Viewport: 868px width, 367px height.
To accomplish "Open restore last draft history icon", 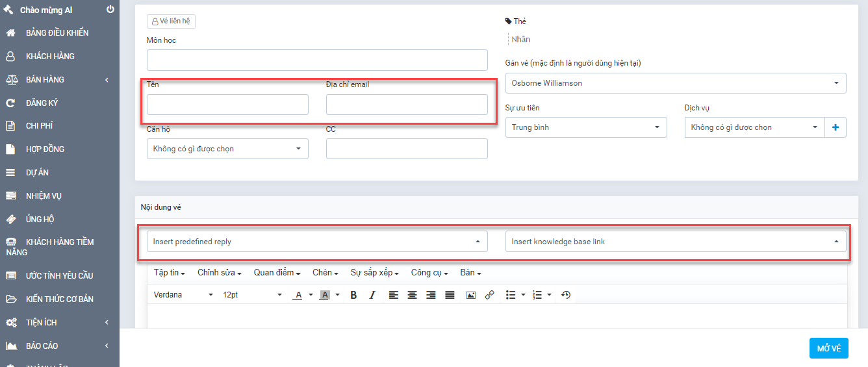I will pos(566,295).
